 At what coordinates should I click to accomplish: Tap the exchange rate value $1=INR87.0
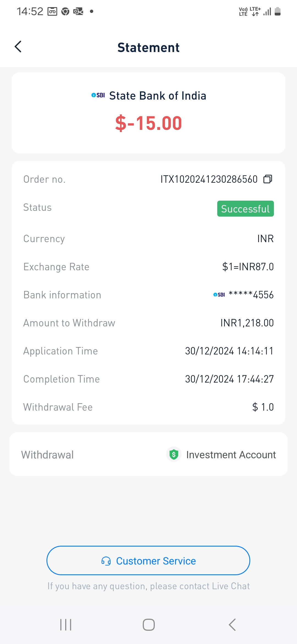click(x=248, y=267)
